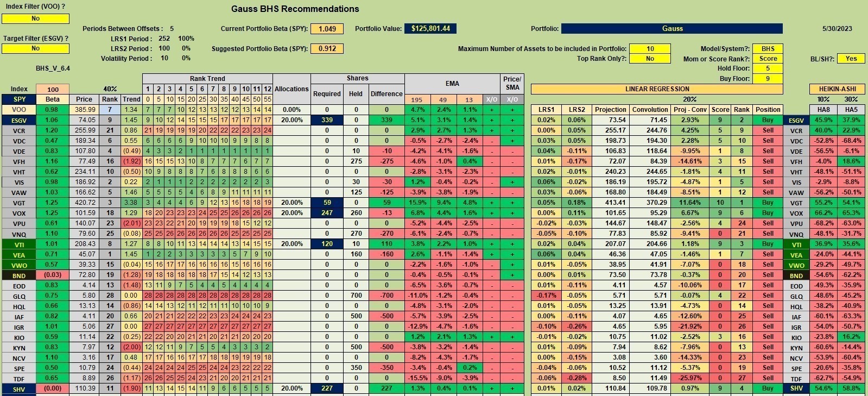Click the 'Convolution' column header
868x396 pixels.
click(650, 110)
